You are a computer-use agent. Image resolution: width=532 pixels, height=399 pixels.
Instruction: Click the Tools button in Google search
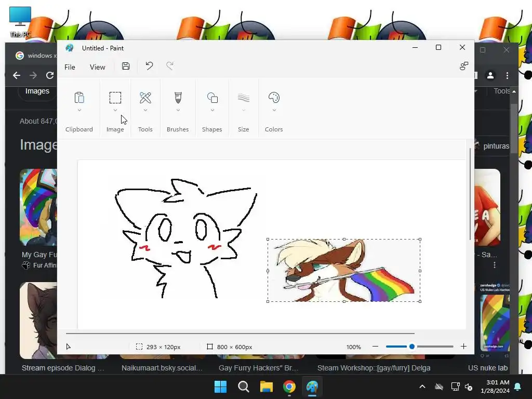pos(501,91)
